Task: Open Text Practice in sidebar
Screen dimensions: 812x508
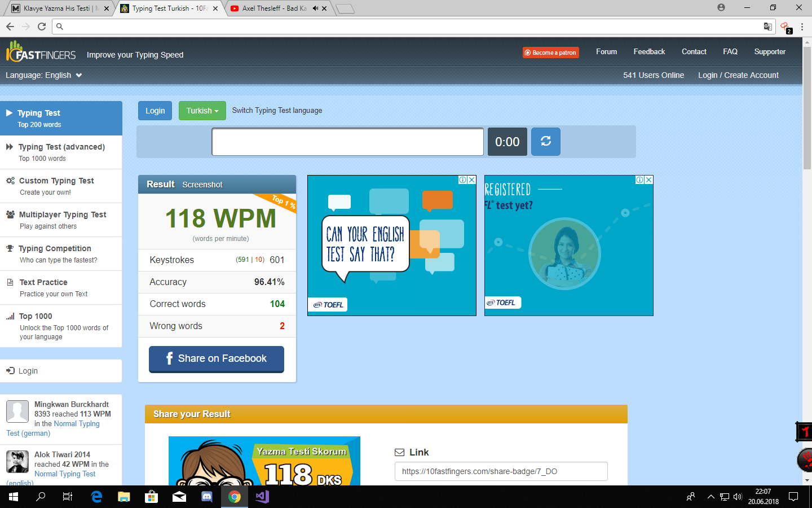Action: (x=61, y=288)
